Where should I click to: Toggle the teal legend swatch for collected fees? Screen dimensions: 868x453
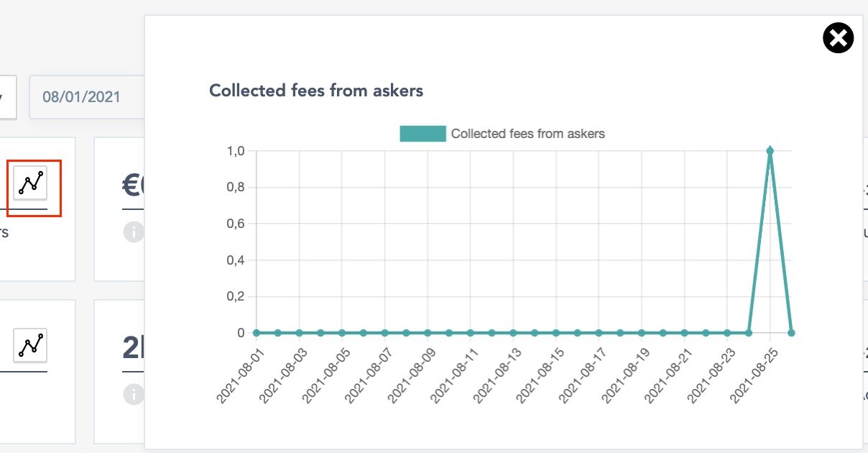click(x=423, y=134)
